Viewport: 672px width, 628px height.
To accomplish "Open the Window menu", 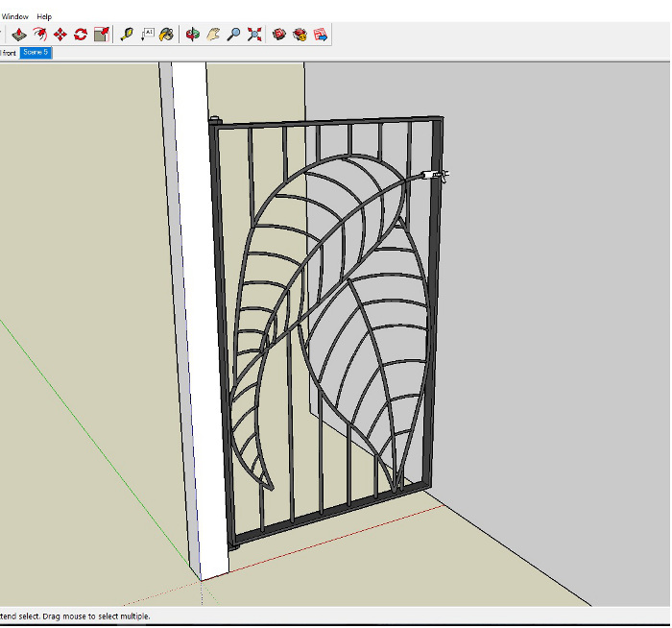I will (14, 16).
